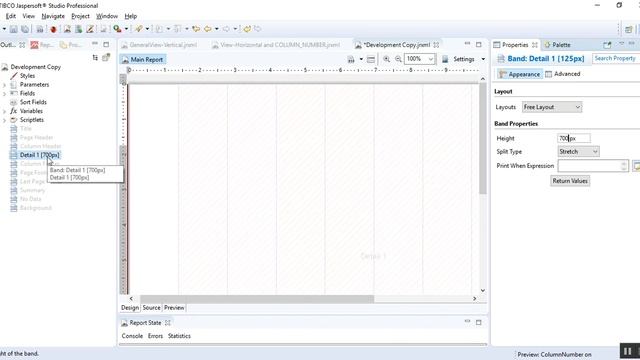Click the Settings icon in editor toolbar
The width and height of the screenshot is (640, 360).
coord(445,59)
